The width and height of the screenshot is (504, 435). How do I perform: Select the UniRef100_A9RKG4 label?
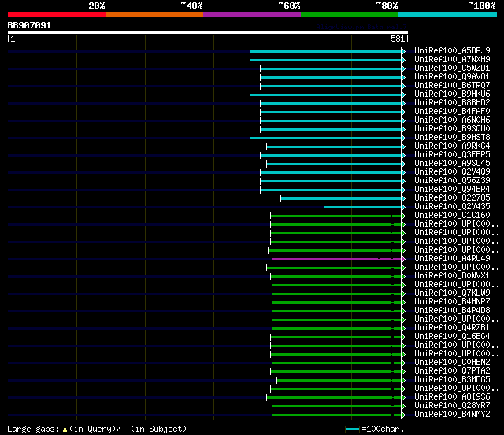[x=452, y=146]
